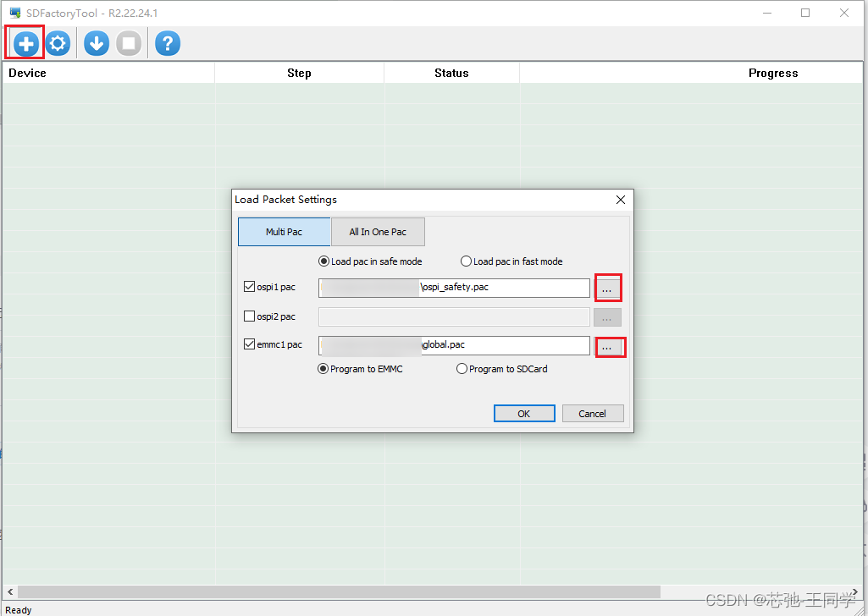The height and width of the screenshot is (616, 868).
Task: Select Program to SDCard option
Action: pos(462,368)
